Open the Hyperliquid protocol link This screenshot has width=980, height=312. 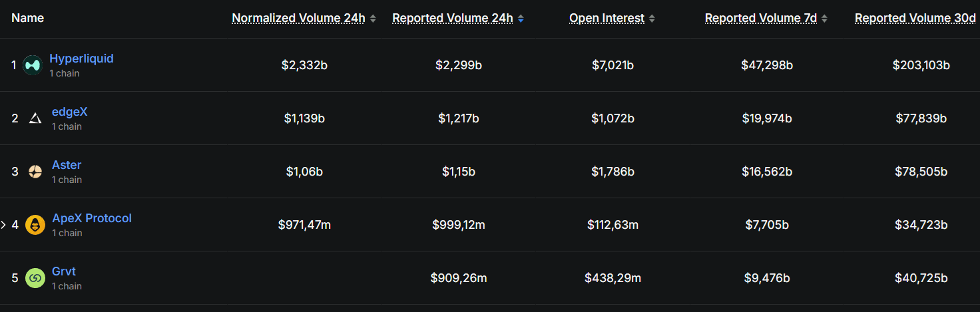point(81,59)
